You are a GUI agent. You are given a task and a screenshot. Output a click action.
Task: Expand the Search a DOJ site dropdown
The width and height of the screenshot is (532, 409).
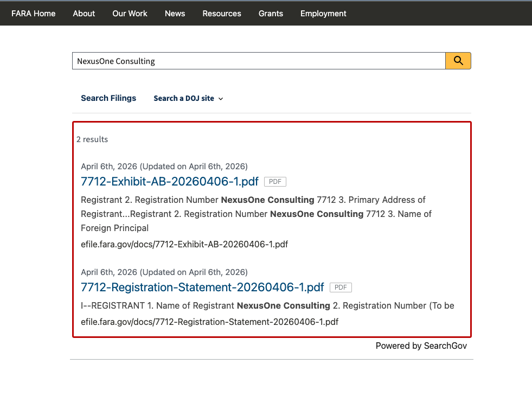[188, 98]
